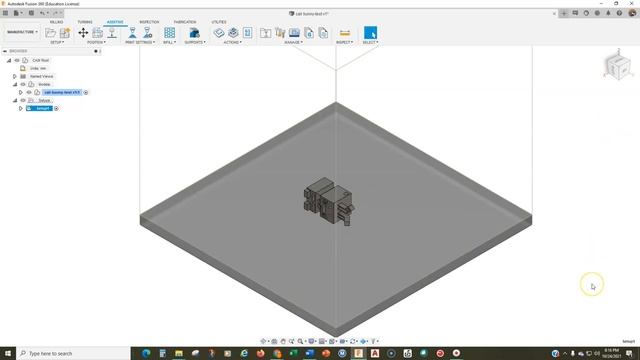Toggle visibility eye of the model component
The height and width of the screenshot is (360, 640).
[29, 92]
